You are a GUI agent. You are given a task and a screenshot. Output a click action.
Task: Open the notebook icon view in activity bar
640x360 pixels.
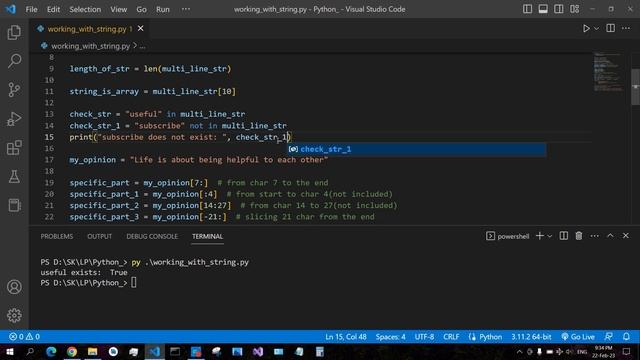point(14,205)
